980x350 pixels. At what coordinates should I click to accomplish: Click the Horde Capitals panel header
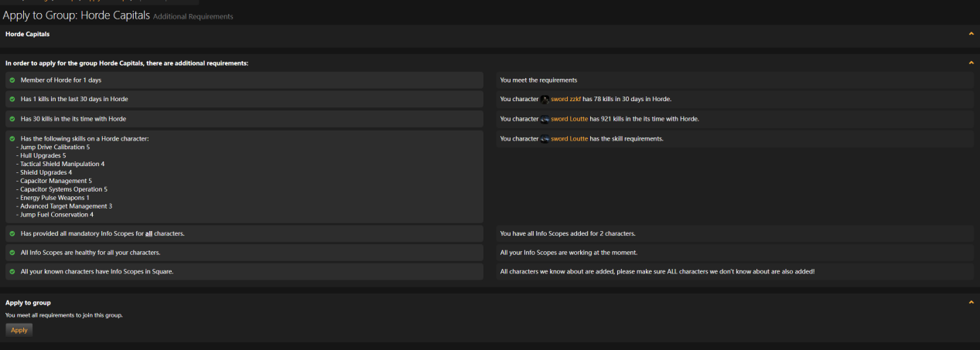coord(28,34)
